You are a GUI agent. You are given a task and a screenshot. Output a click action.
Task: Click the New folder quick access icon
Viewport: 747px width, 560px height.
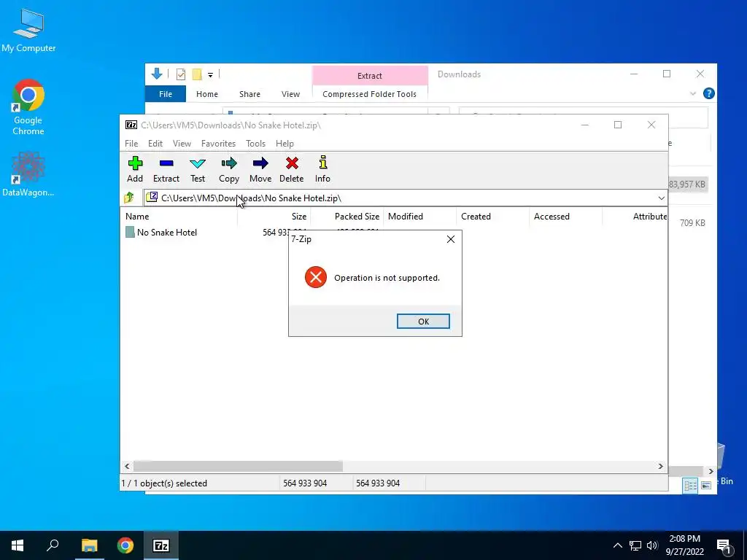[x=197, y=74]
